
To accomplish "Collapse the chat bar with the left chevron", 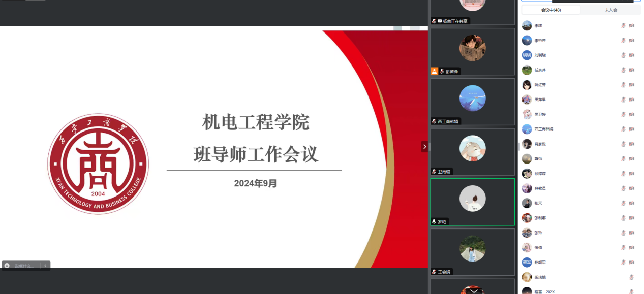I will [x=45, y=266].
